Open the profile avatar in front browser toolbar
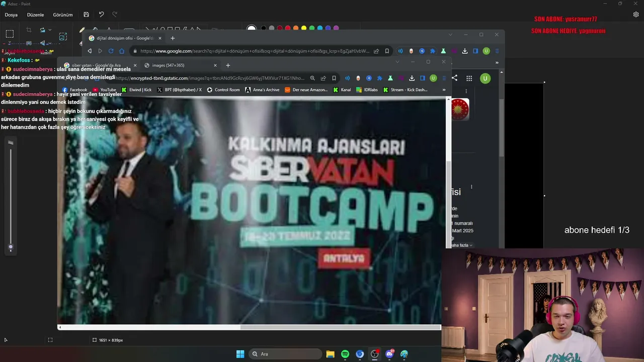The width and height of the screenshot is (644, 362). coord(433,78)
